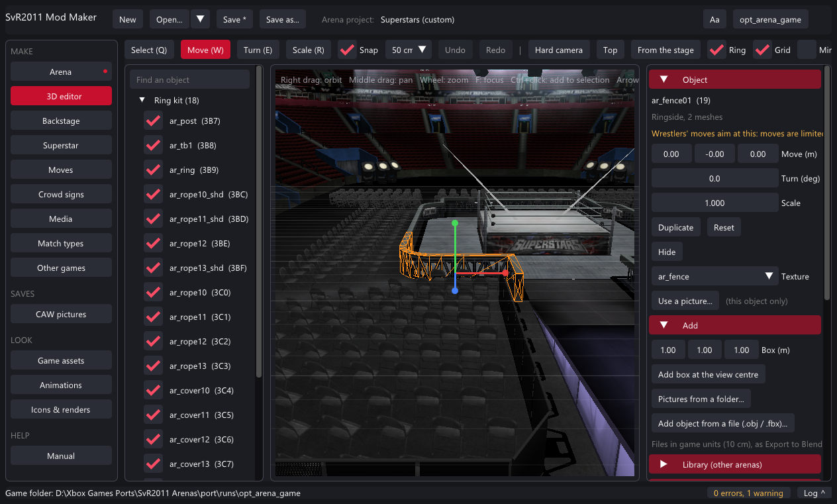The image size is (837, 504).
Task: Open the Superstar section
Action: 61,145
